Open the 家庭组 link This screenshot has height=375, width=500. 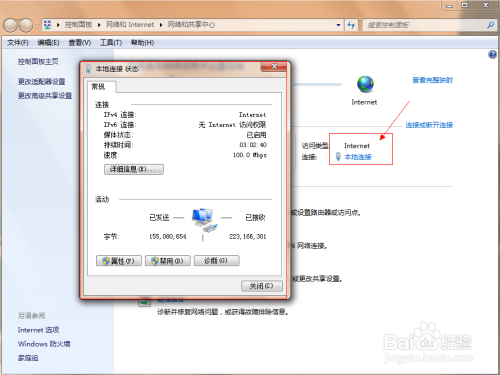[x=28, y=358]
